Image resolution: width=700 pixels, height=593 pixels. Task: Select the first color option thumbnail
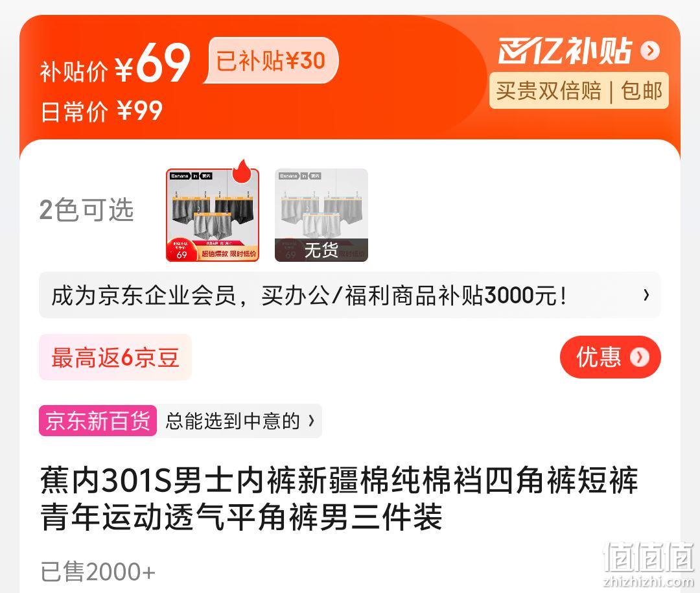click(x=213, y=215)
